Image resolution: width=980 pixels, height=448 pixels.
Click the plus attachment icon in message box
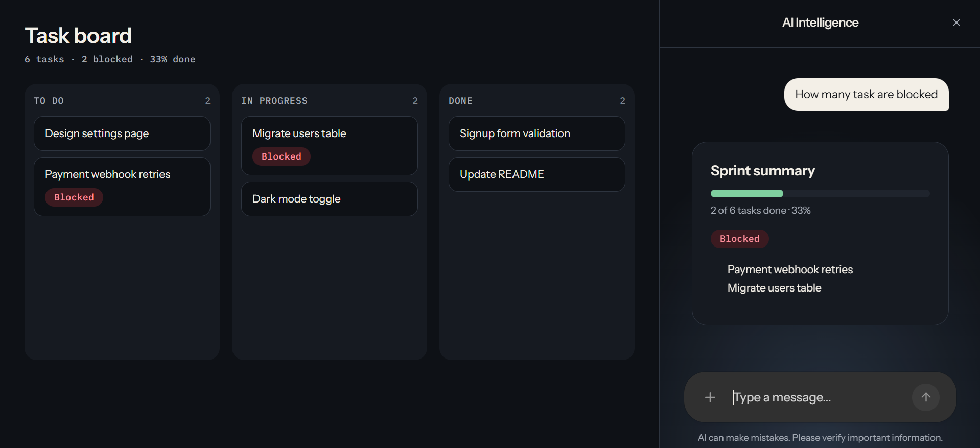coord(710,397)
